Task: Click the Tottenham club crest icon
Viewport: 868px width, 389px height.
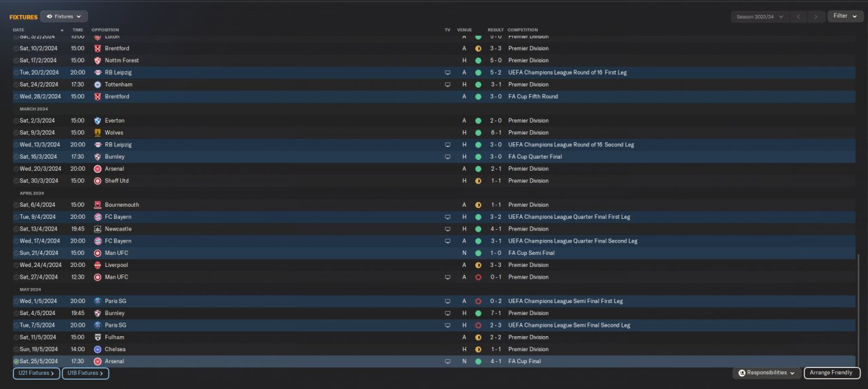Action: click(x=98, y=85)
